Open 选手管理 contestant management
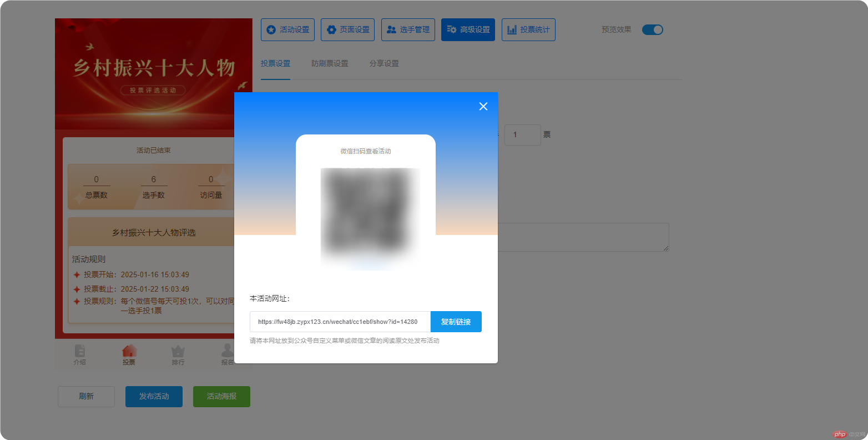 click(x=408, y=29)
